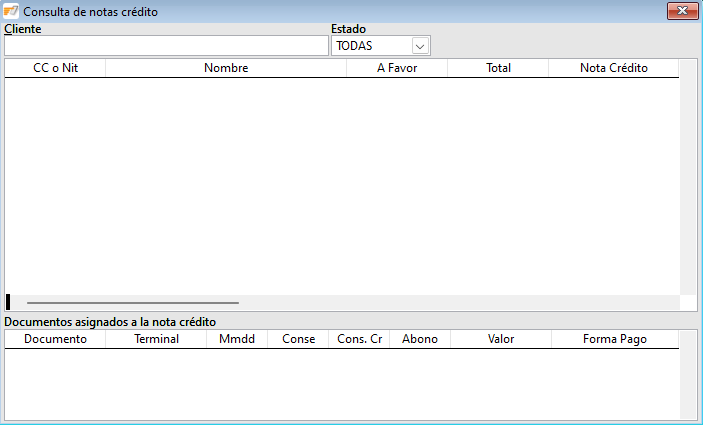Close the Consulta de notas crédito window

click(681, 11)
